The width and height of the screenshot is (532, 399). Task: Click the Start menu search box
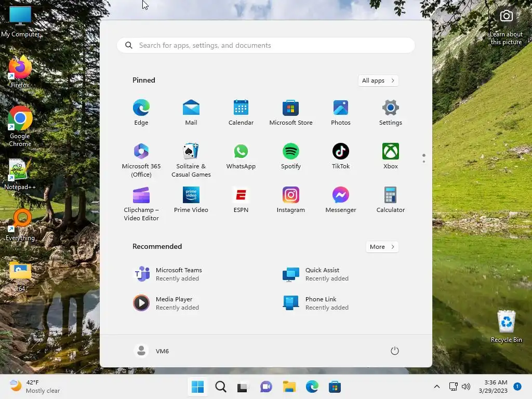[265, 45]
